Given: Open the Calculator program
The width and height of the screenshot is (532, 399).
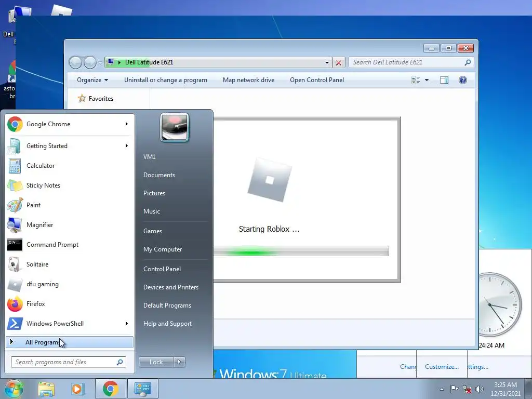Looking at the screenshot, I should pyautogui.click(x=70, y=166).
